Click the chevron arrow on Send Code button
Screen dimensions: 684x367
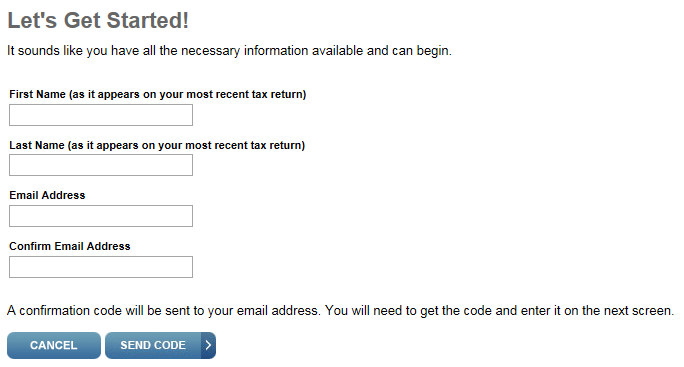208,345
